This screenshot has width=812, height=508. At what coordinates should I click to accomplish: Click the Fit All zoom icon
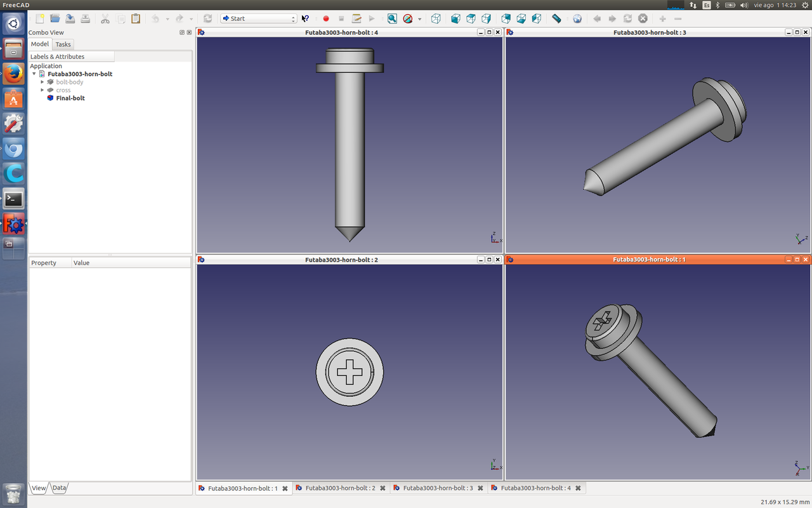(x=392, y=19)
